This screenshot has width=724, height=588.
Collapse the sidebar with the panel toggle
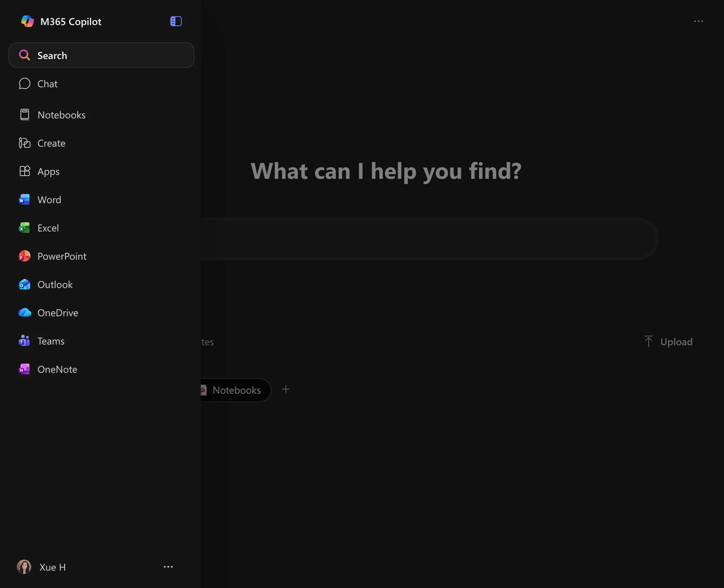tap(176, 21)
